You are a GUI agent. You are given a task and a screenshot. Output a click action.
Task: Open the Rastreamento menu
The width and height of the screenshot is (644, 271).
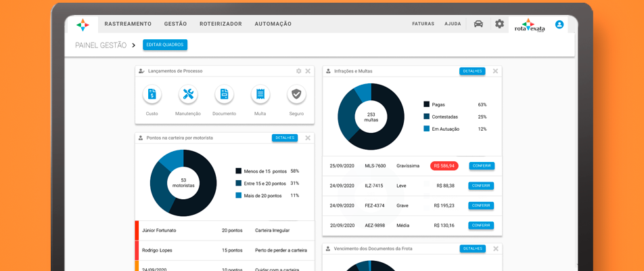[128, 24]
